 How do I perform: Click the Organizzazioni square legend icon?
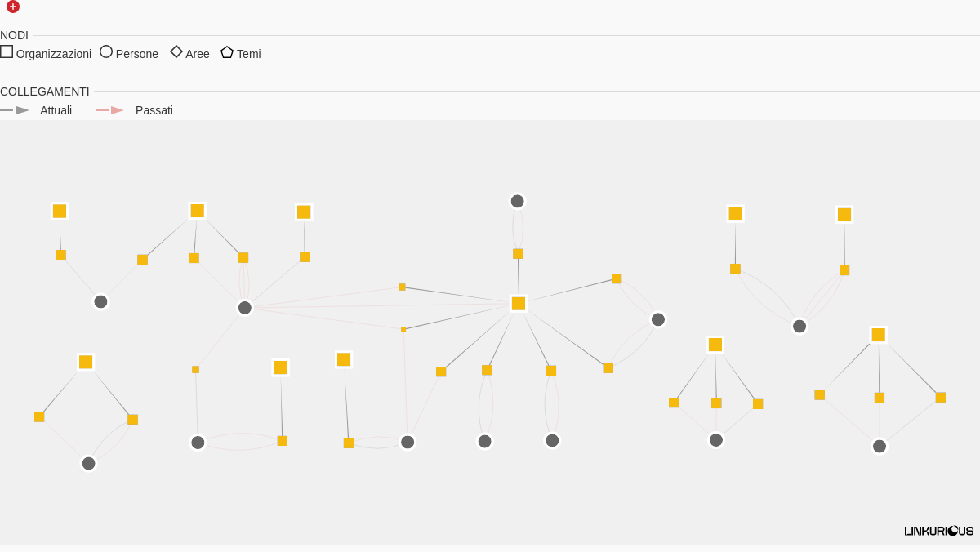(x=7, y=51)
